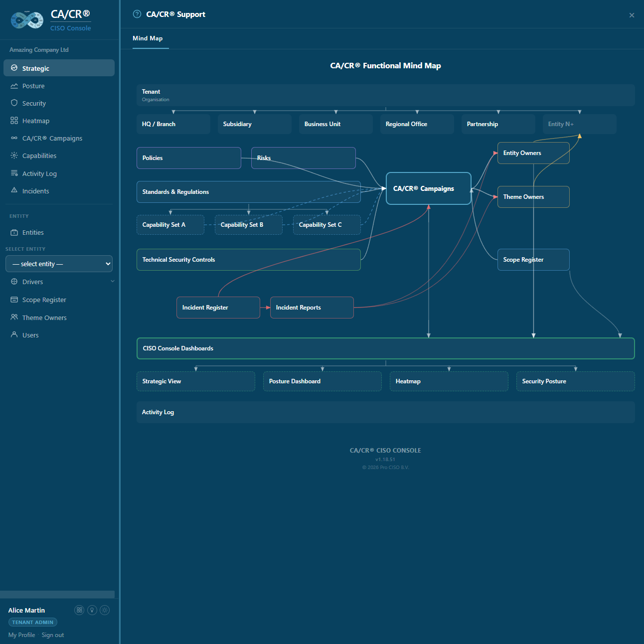This screenshot has height=644, width=644.
Task: Click the lightbulb tips icon in footer
Action: click(92, 610)
